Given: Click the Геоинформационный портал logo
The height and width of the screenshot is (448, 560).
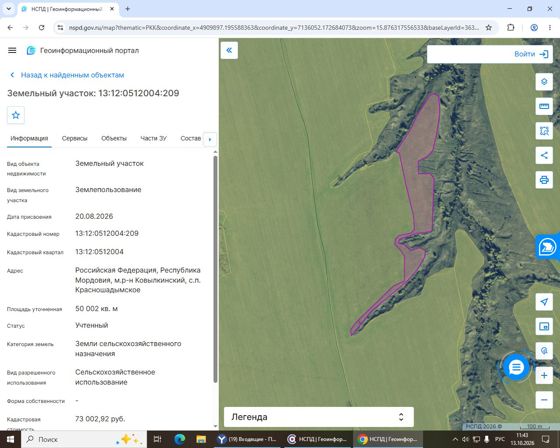Looking at the screenshot, I should tap(31, 50).
